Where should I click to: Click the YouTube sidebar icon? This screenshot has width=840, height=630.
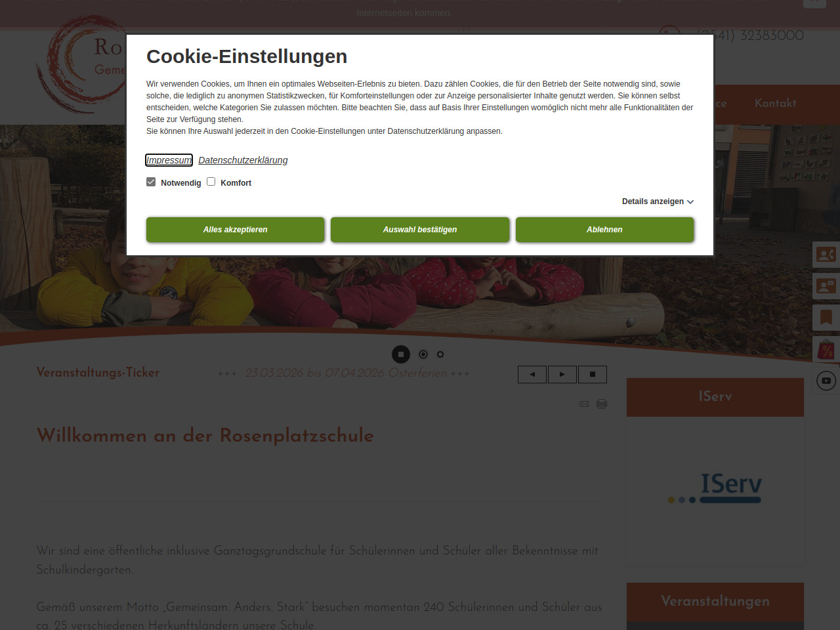pyautogui.click(x=826, y=381)
